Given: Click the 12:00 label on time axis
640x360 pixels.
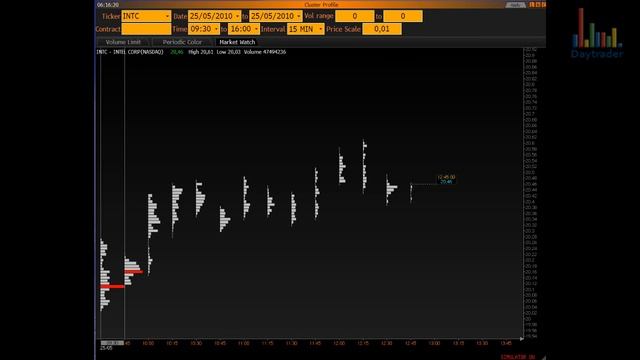Looking at the screenshot, I should tap(339, 343).
